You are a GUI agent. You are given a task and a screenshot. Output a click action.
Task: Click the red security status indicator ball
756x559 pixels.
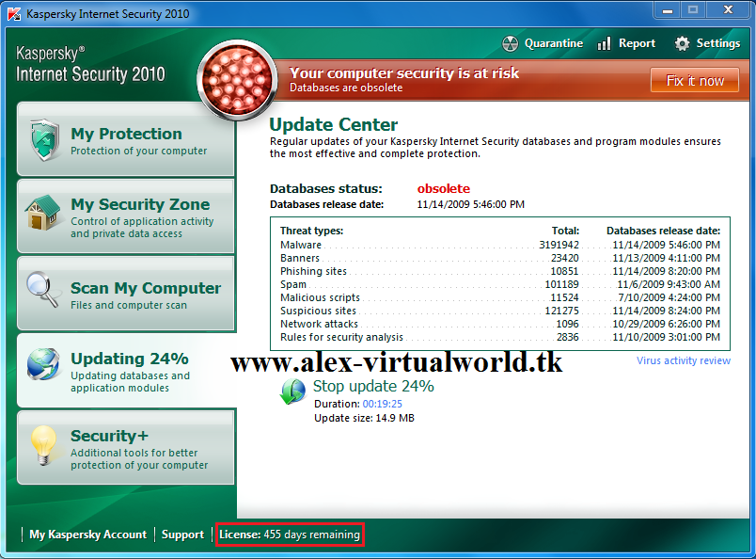pos(237,79)
